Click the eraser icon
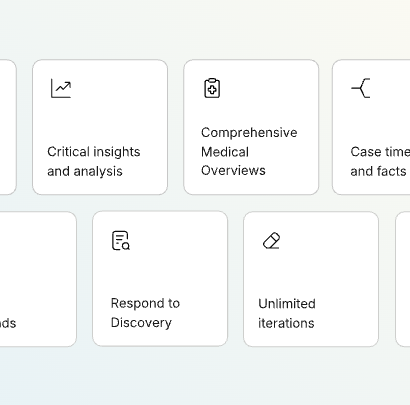Image resolution: width=410 pixels, height=405 pixels. [272, 240]
